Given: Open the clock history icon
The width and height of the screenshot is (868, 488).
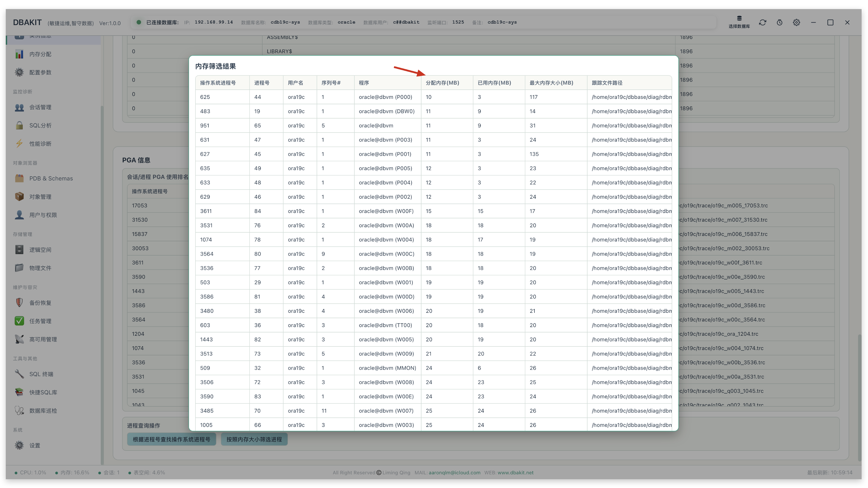Looking at the screenshot, I should [x=779, y=23].
